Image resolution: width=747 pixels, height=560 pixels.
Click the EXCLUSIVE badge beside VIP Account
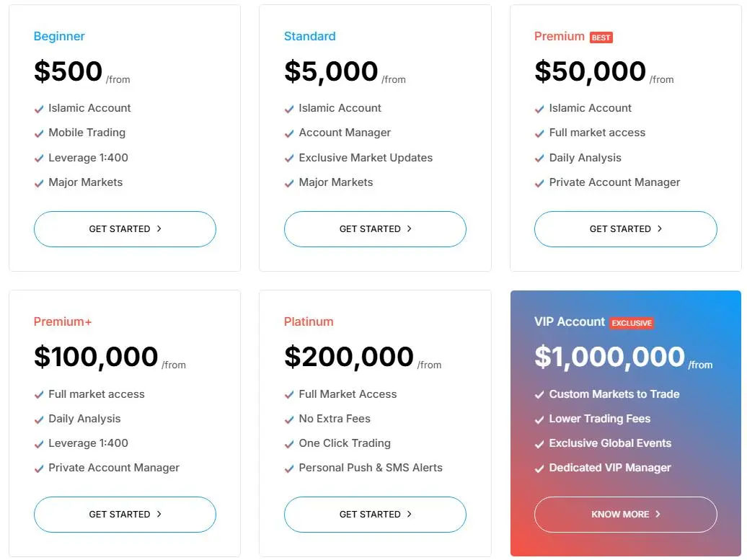[x=632, y=323]
